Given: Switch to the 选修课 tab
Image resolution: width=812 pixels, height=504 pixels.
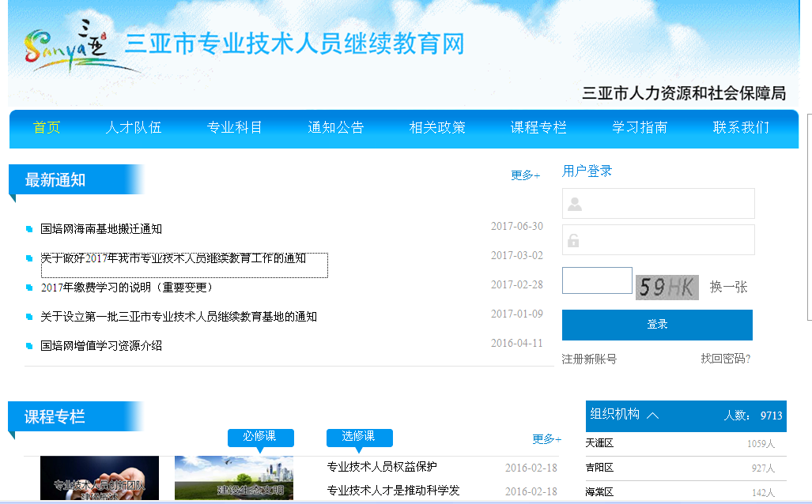Looking at the screenshot, I should pos(359,437).
